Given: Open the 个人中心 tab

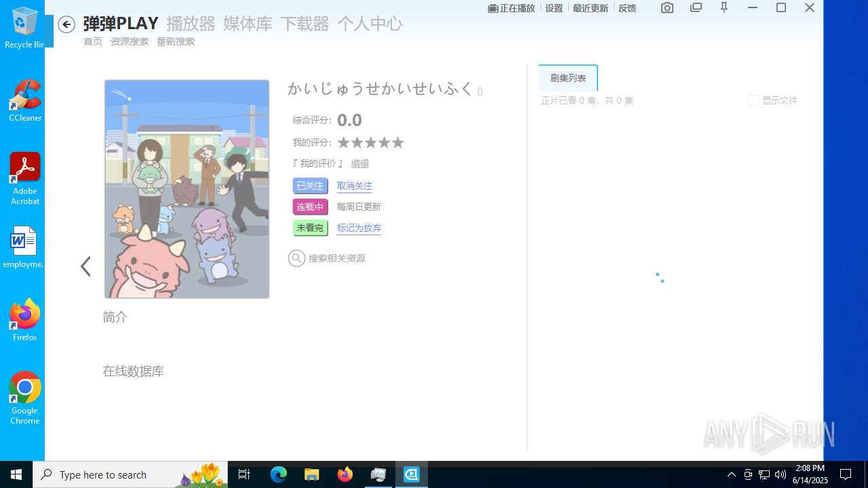Looking at the screenshot, I should pyautogui.click(x=370, y=24).
